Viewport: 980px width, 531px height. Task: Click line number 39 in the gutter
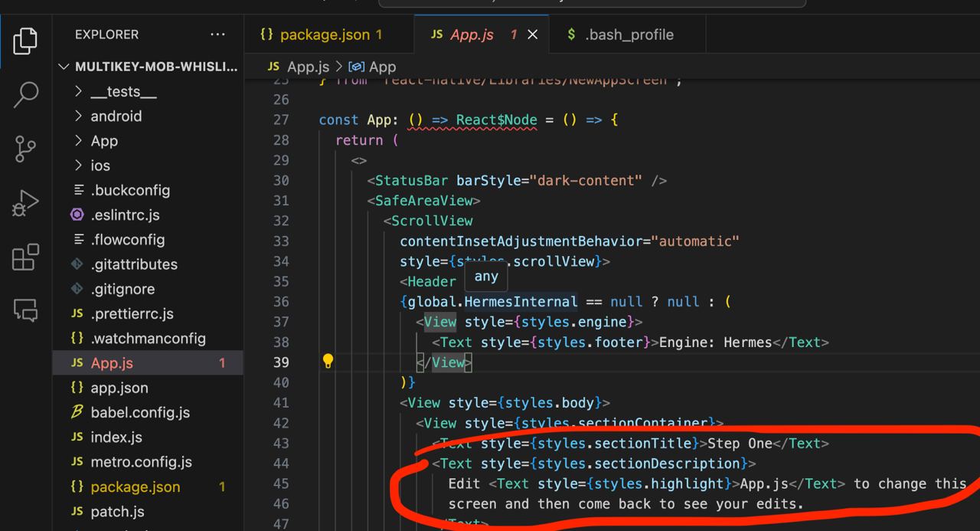coord(281,362)
